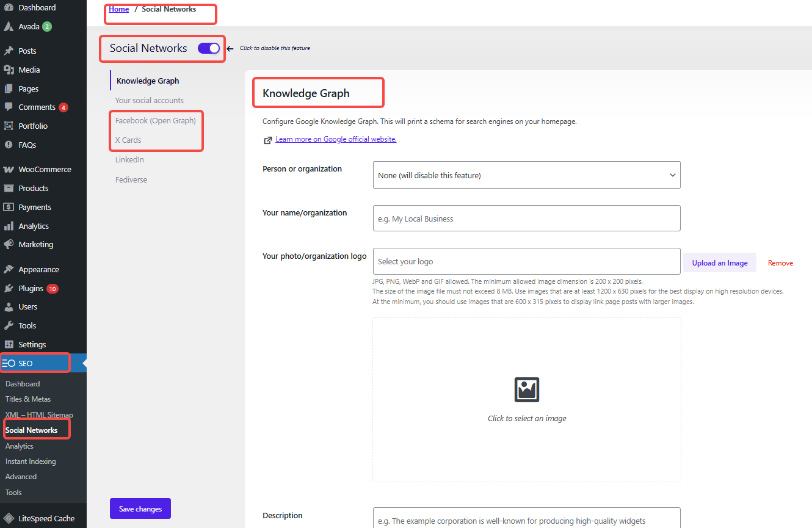Click the Posts pushpin icon
This screenshot has height=528, width=812.
click(9, 51)
